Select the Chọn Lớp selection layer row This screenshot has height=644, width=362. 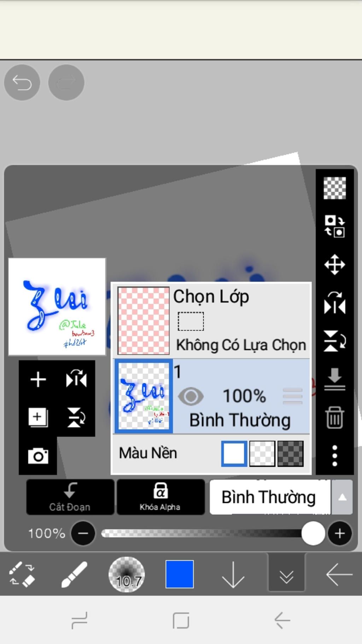[211, 321]
